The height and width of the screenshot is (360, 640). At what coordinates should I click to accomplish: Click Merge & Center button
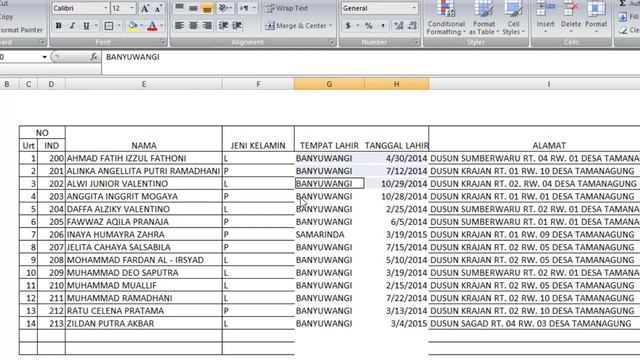[296, 26]
